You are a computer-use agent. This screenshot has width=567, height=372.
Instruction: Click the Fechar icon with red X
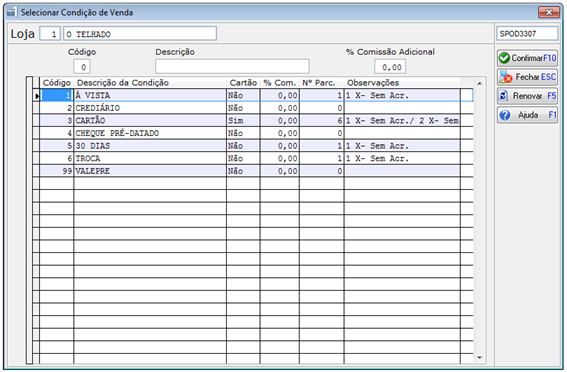click(505, 77)
